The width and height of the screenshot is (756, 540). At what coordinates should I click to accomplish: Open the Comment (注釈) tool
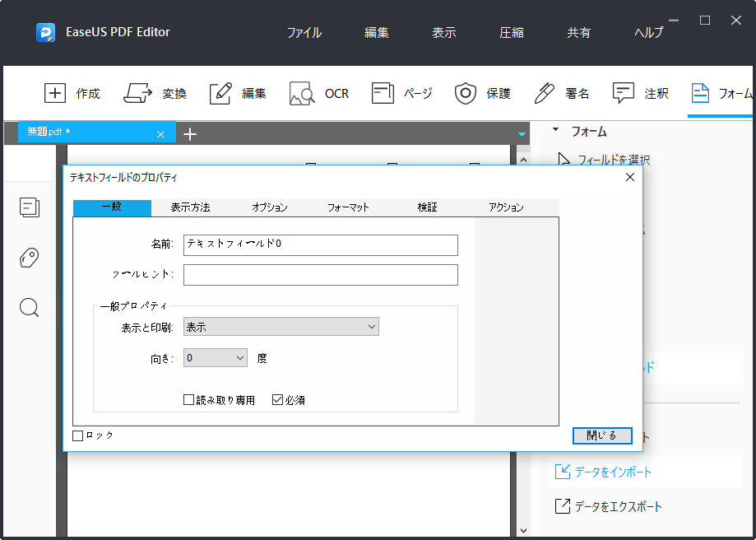[624, 93]
